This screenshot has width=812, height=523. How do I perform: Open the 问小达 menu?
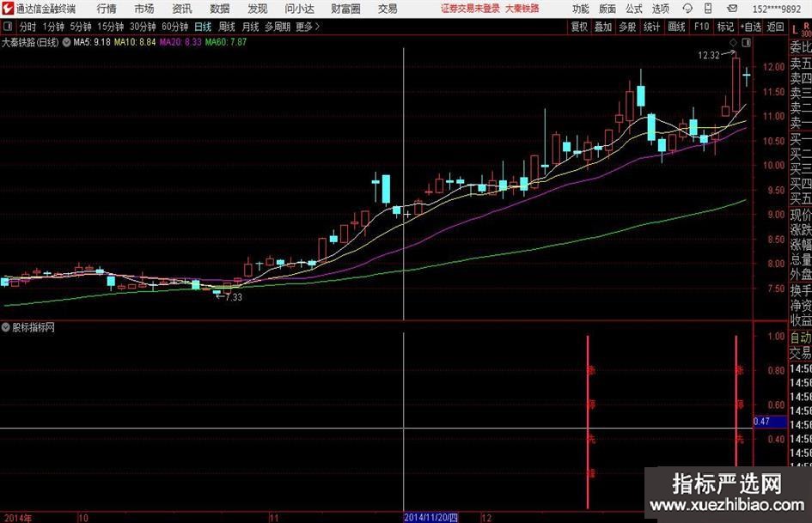tap(299, 9)
